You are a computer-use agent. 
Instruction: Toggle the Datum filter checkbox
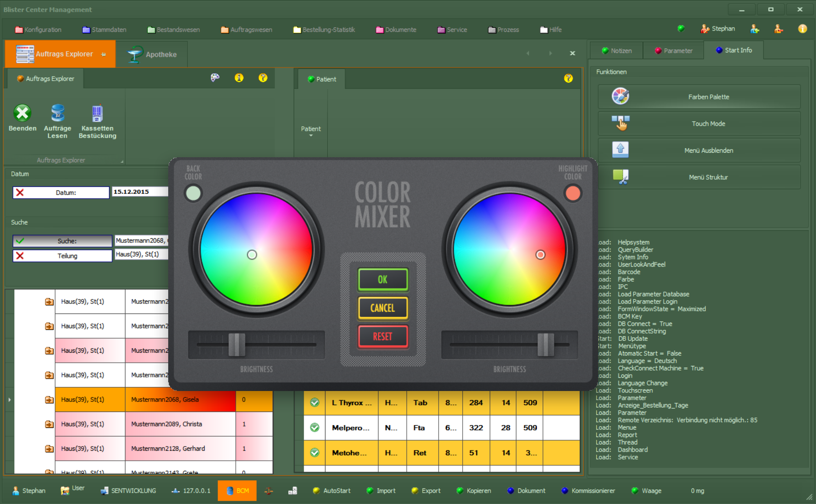(x=20, y=193)
